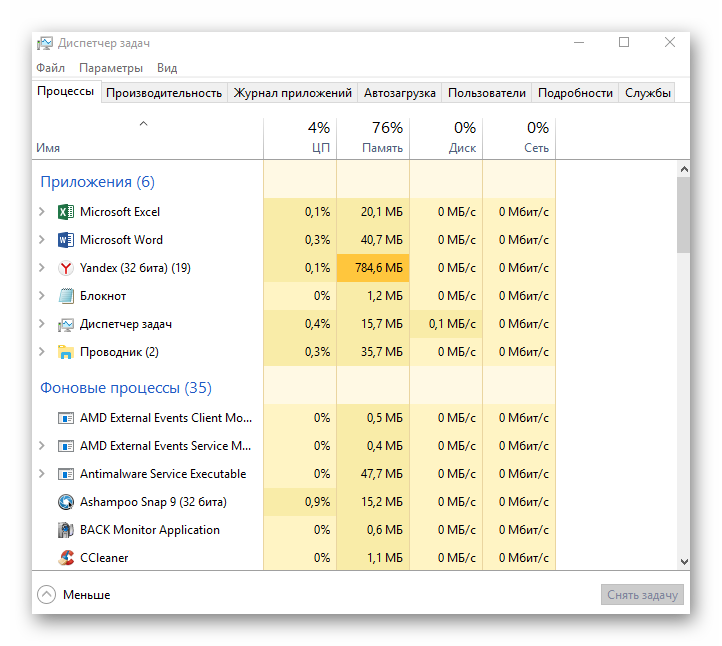Click AMD External Events Service icon

[65, 446]
